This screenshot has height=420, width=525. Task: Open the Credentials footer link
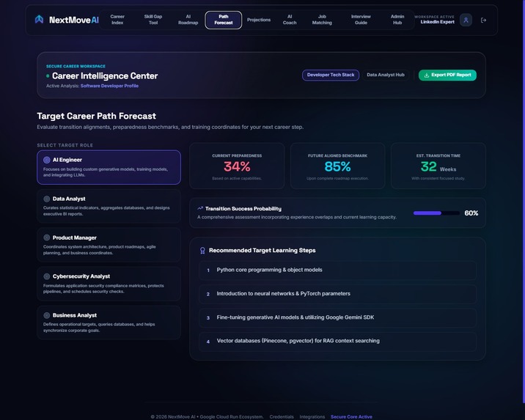[x=282, y=416]
